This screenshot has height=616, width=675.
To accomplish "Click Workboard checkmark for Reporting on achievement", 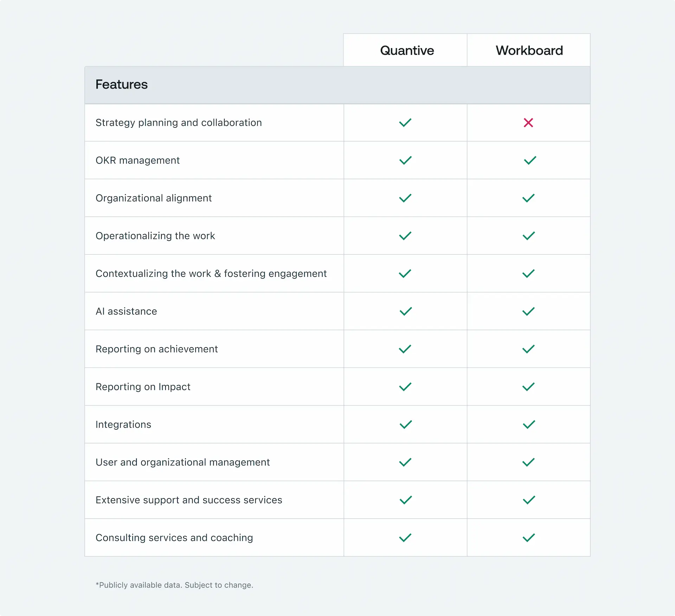I will point(528,349).
